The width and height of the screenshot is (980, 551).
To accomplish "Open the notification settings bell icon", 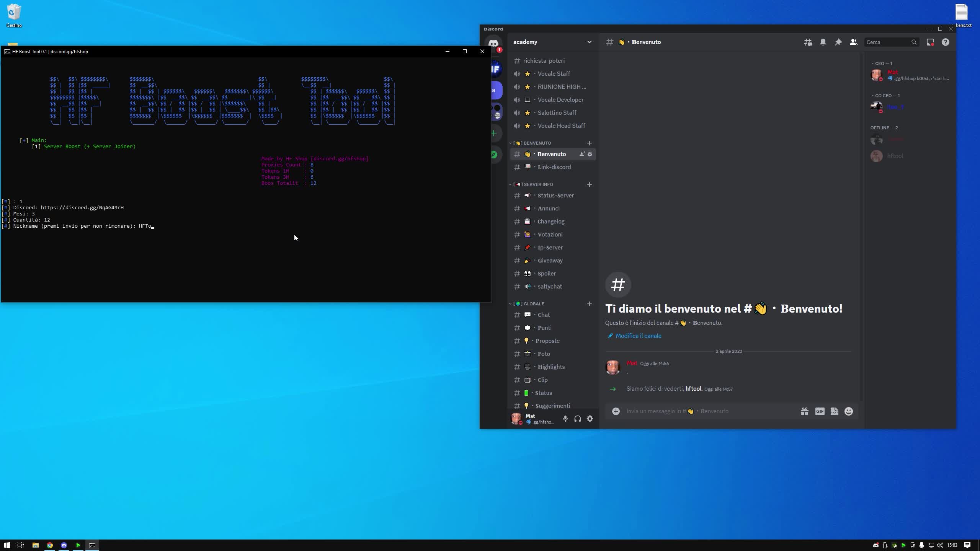I will point(823,42).
